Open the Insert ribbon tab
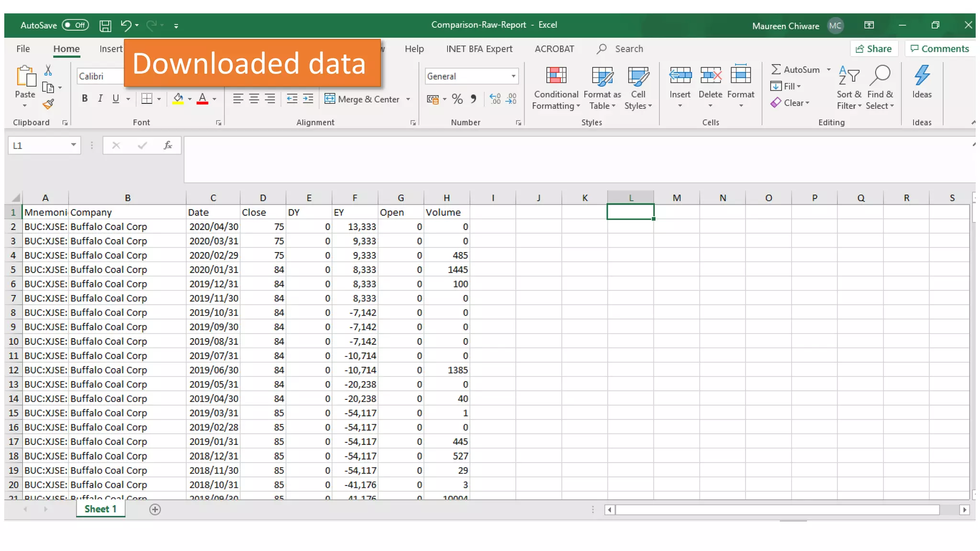This screenshot has height=551, width=980. coord(111,49)
